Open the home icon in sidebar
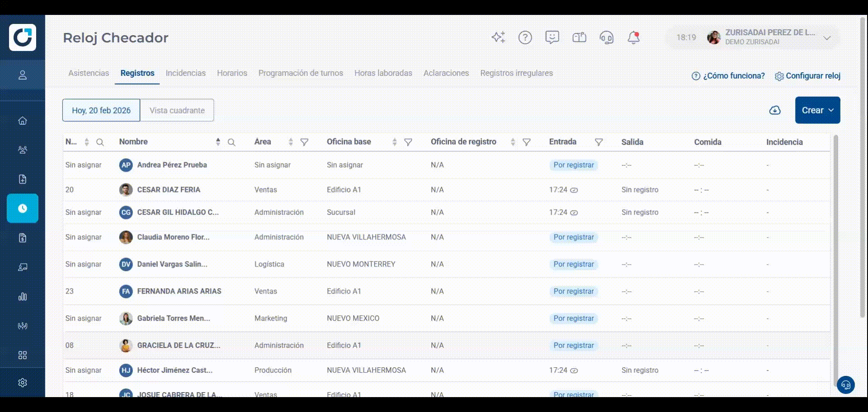Image resolution: width=868 pixels, height=412 pixels. [23, 121]
